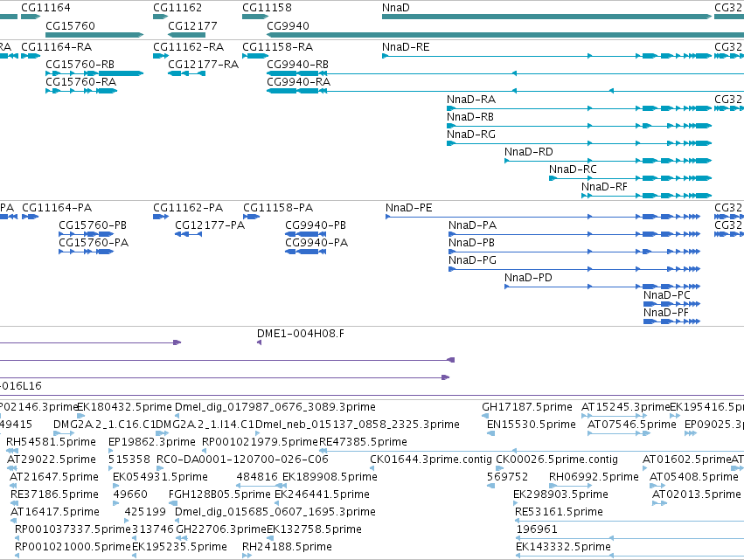Select transcript NnaD-RG
Image resolution: width=744 pixels, height=560 pixels.
471,135
